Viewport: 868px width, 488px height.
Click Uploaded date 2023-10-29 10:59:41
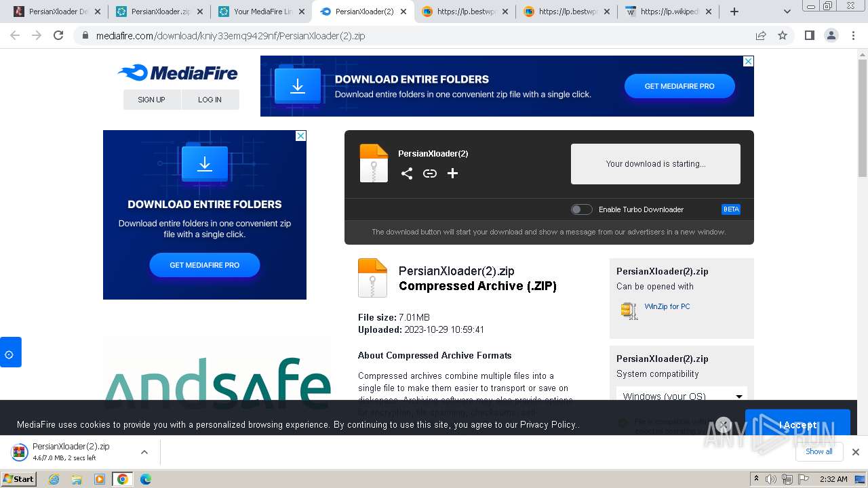coord(421,329)
